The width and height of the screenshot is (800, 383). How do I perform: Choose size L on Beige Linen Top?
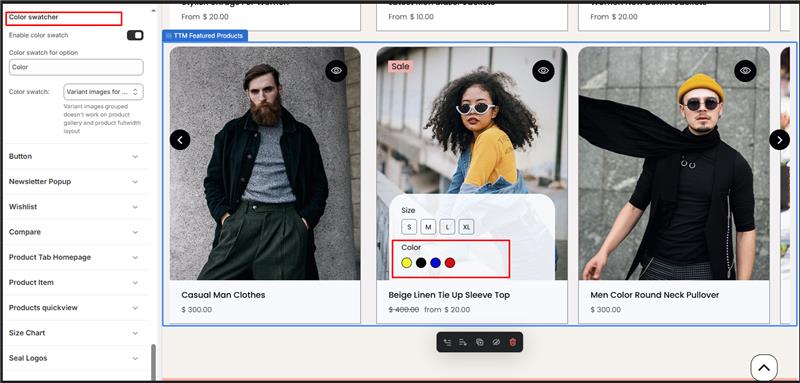pos(447,227)
